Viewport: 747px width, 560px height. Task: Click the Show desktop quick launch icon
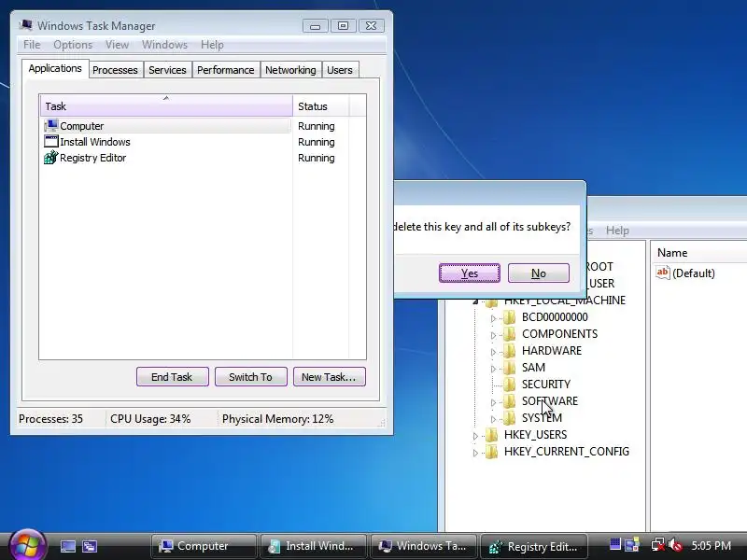(x=67, y=546)
